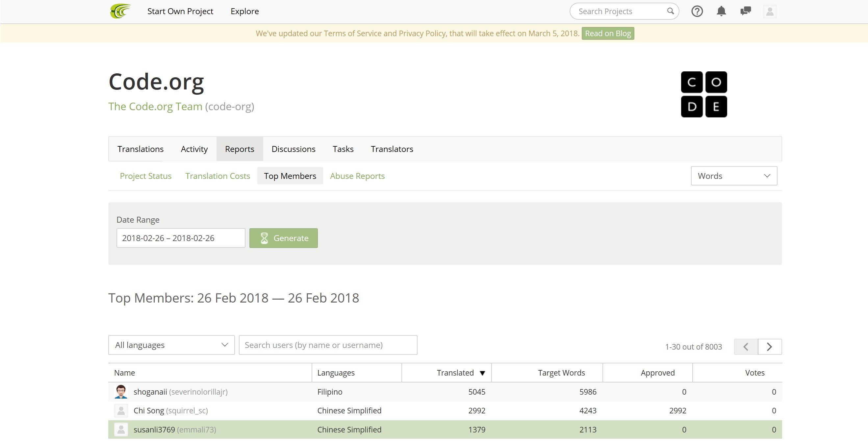Image resolution: width=868 pixels, height=441 pixels.
Task: Click the Code.org project logo
Action: (x=703, y=94)
